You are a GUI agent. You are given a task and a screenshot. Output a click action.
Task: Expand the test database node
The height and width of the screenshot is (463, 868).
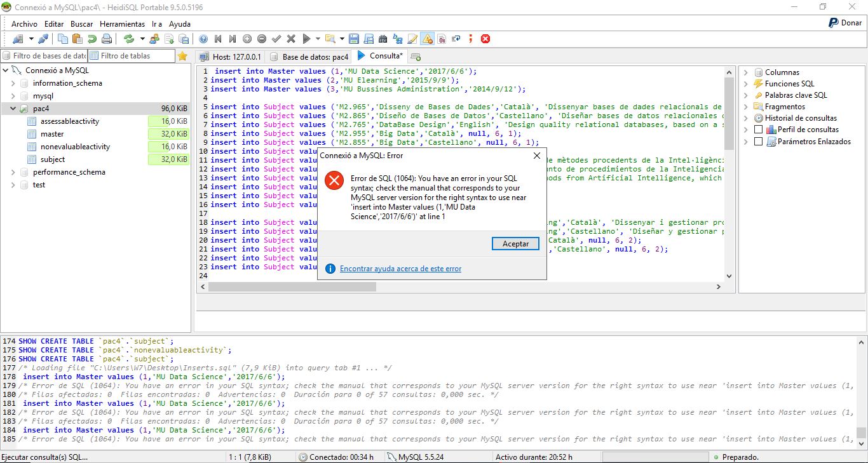(13, 185)
